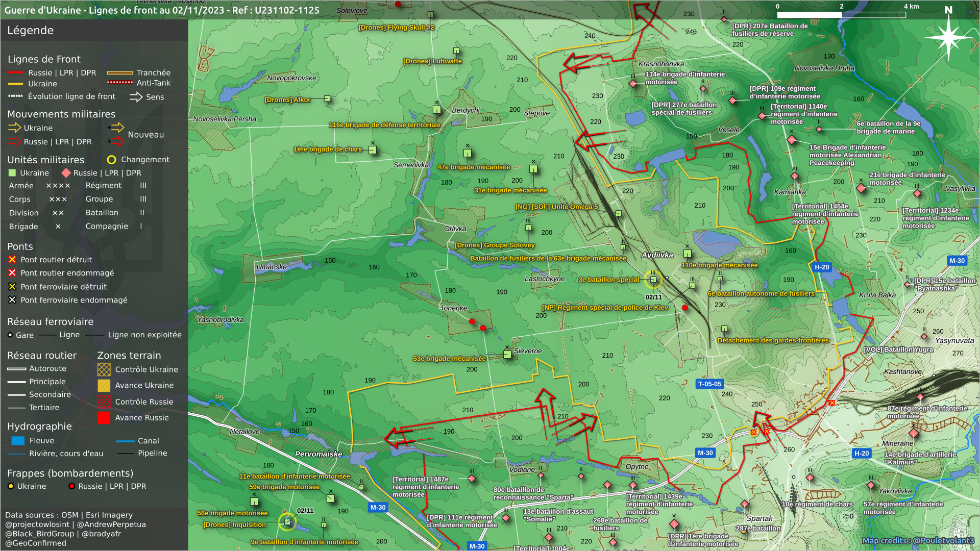Click the Fleuve blue swatch in legend

(18, 441)
